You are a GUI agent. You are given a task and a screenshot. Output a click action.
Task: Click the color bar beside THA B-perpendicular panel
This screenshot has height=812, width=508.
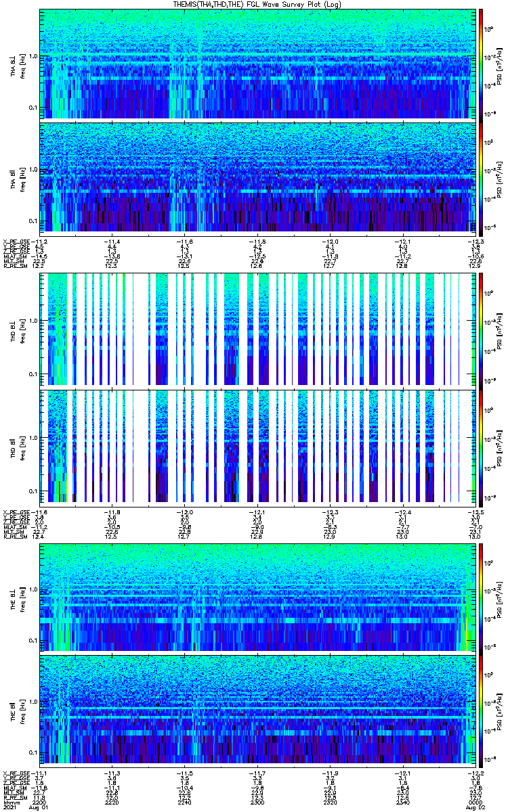coord(481,64)
